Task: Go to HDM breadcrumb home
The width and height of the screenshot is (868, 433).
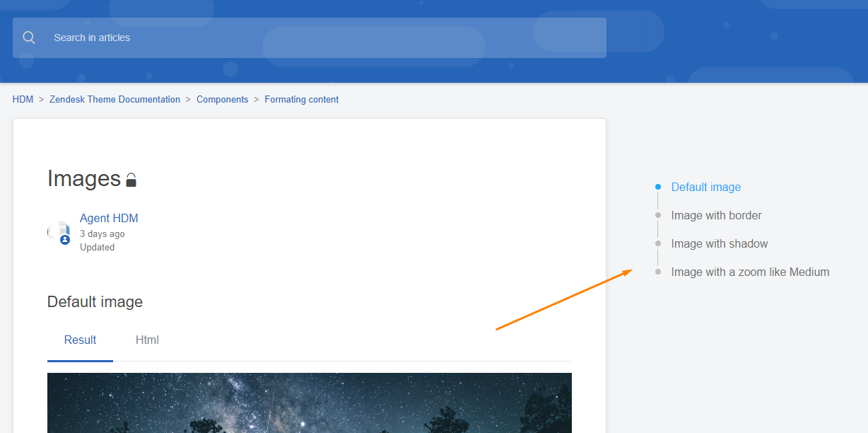Action: point(23,100)
